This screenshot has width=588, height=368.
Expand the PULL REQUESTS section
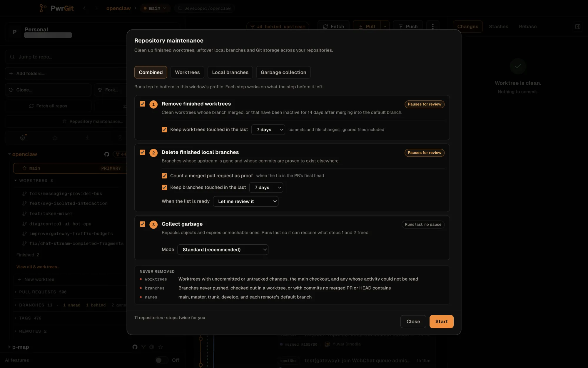click(x=16, y=292)
